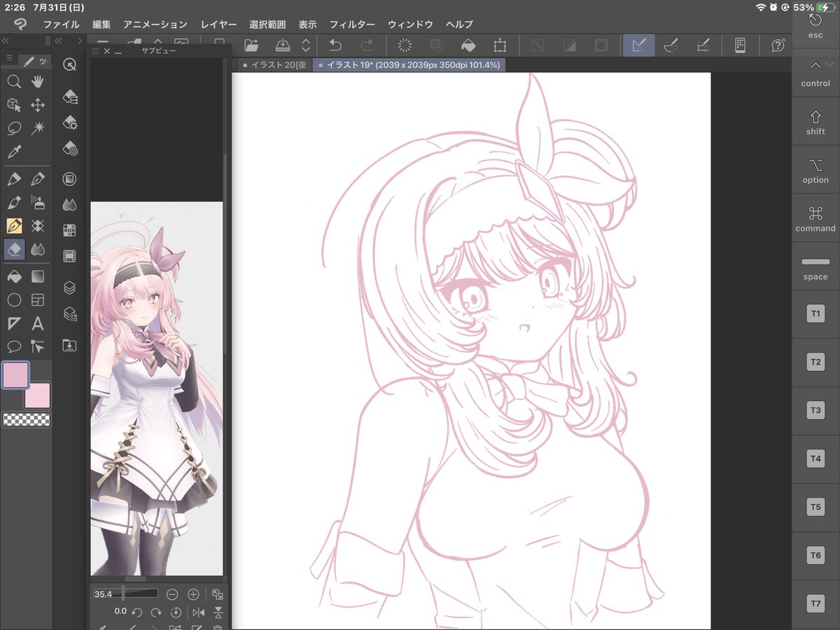The width and height of the screenshot is (840, 630).
Task: Toggle Sub View flip horizontal
Action: [198, 612]
